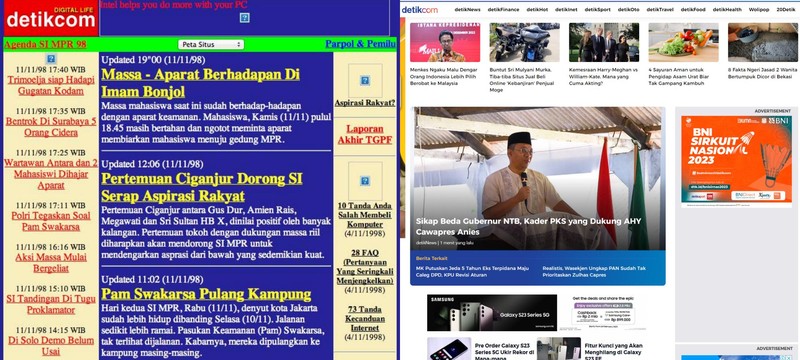
Task: Open Fitur Kunci yang Akan Menghilang article
Action: point(614,351)
